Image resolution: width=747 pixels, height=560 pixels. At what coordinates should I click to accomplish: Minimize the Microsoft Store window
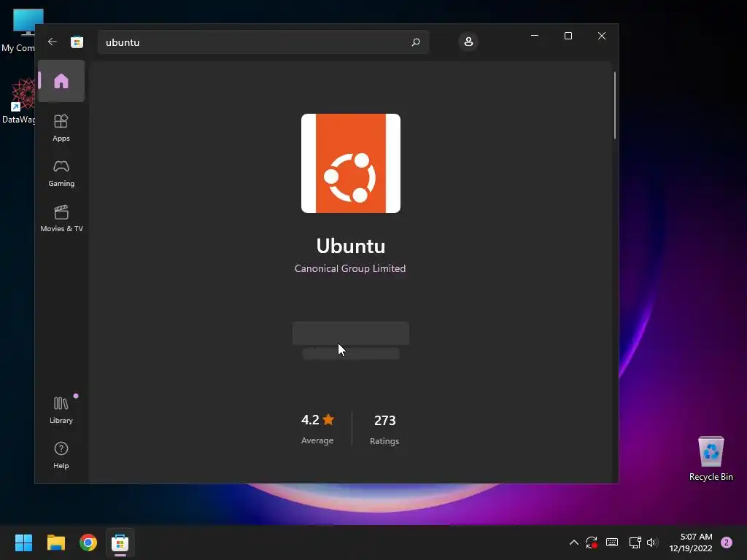tap(535, 36)
